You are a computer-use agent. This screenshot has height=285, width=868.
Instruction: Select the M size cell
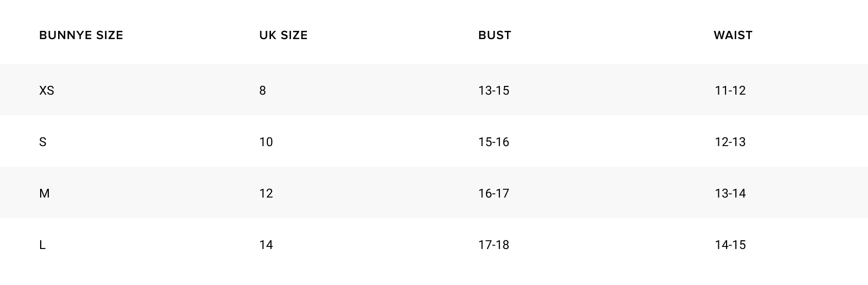[x=45, y=193]
